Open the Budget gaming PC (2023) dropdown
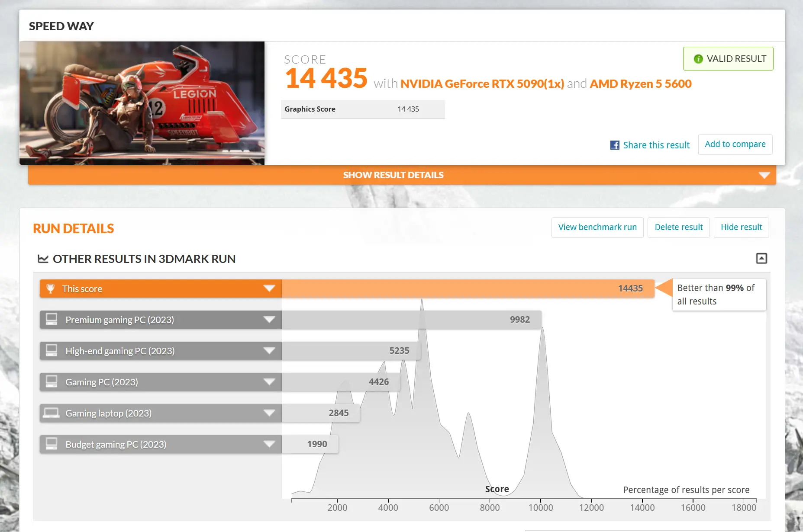Viewport: 803px width, 532px height. [x=269, y=444]
